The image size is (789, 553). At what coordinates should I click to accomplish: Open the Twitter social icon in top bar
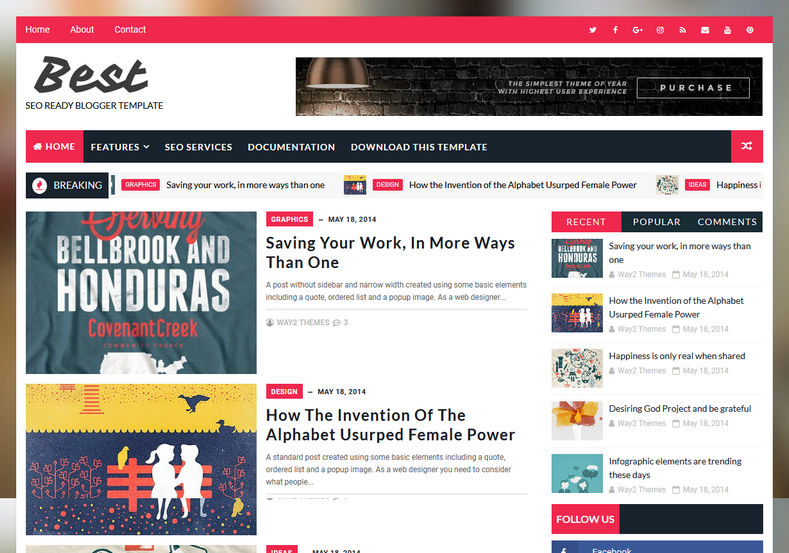593,30
